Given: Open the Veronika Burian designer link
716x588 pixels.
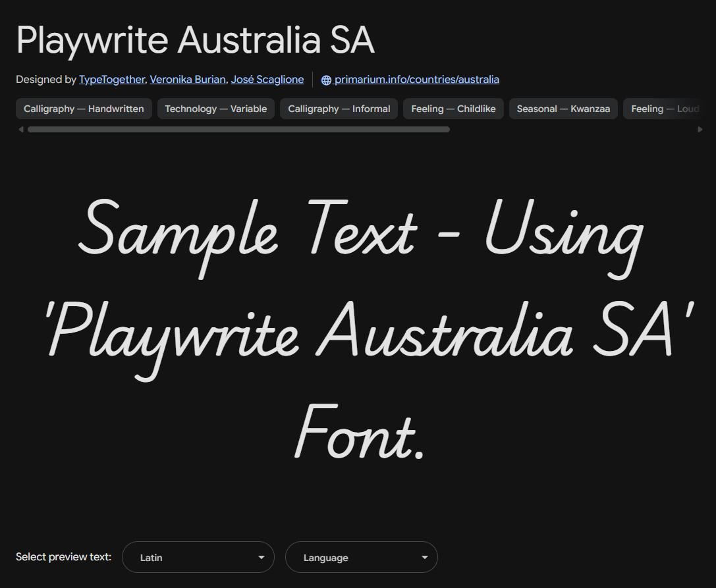Looking at the screenshot, I should [188, 80].
